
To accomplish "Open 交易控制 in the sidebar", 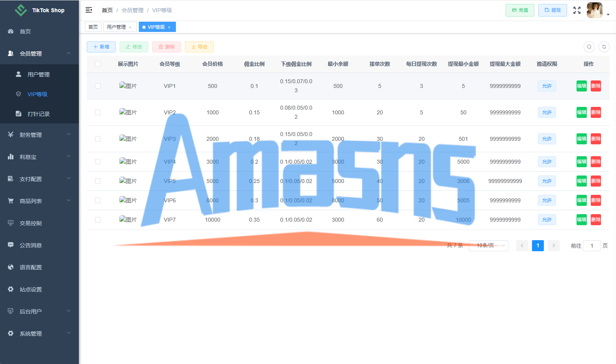I will coord(39,223).
